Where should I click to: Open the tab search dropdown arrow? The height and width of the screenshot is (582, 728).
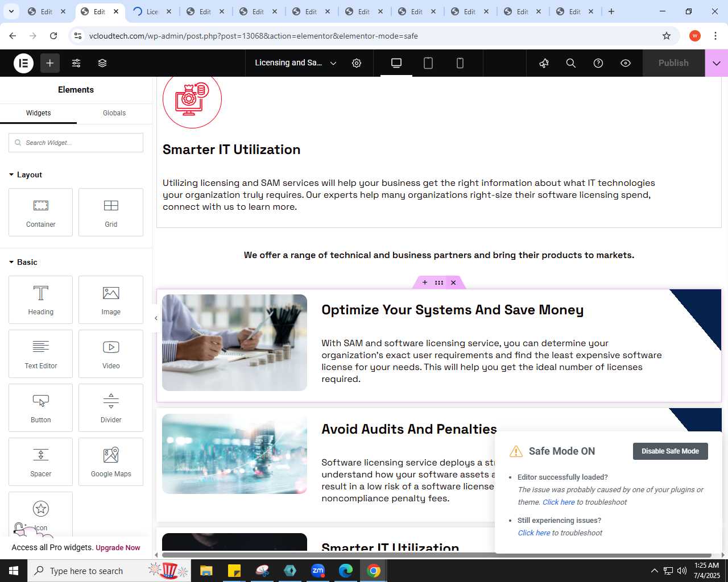(x=11, y=11)
